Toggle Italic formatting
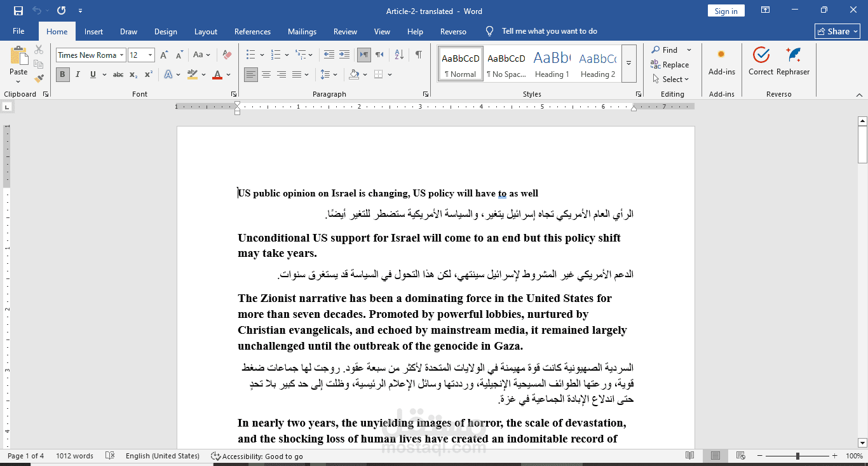 tap(78, 74)
